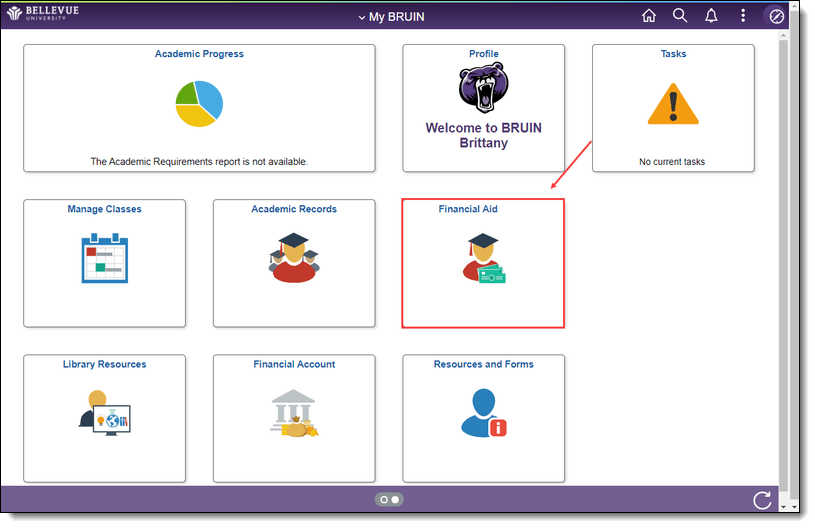Click the Manage Classes calendar icon

pyautogui.click(x=104, y=258)
